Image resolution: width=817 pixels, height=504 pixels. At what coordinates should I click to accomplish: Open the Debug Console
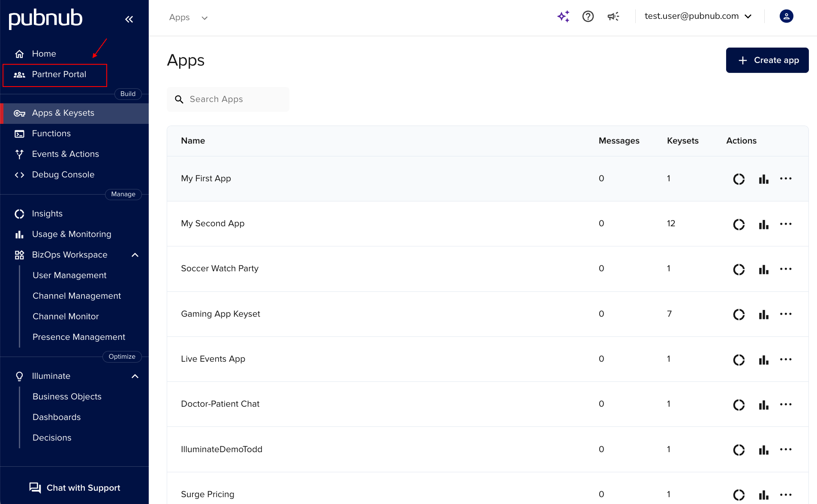pos(63,174)
